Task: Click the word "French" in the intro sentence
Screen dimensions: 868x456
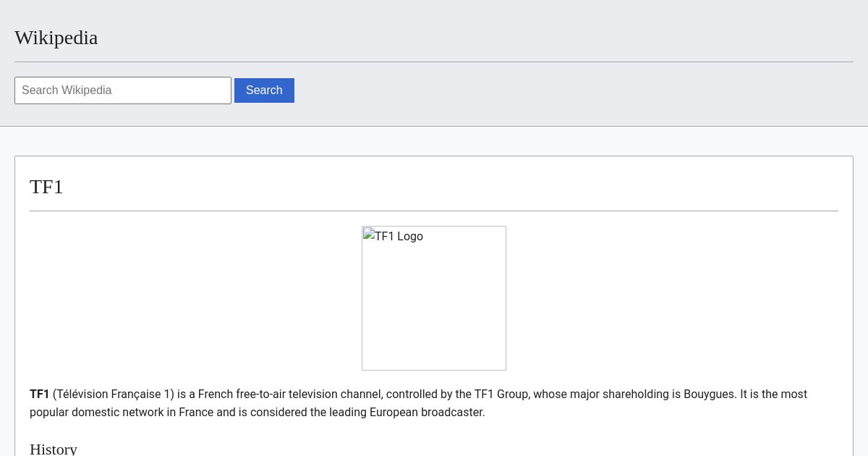Action: point(216,394)
